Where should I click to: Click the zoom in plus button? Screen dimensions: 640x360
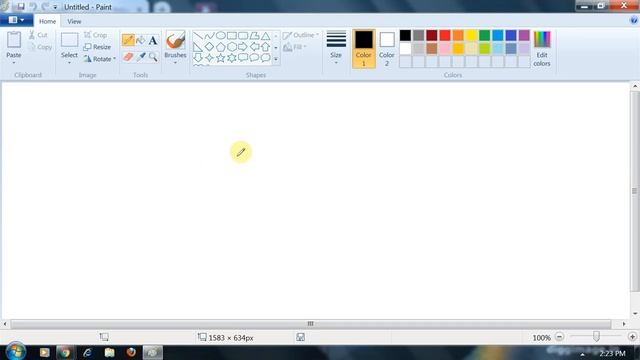[632, 337]
